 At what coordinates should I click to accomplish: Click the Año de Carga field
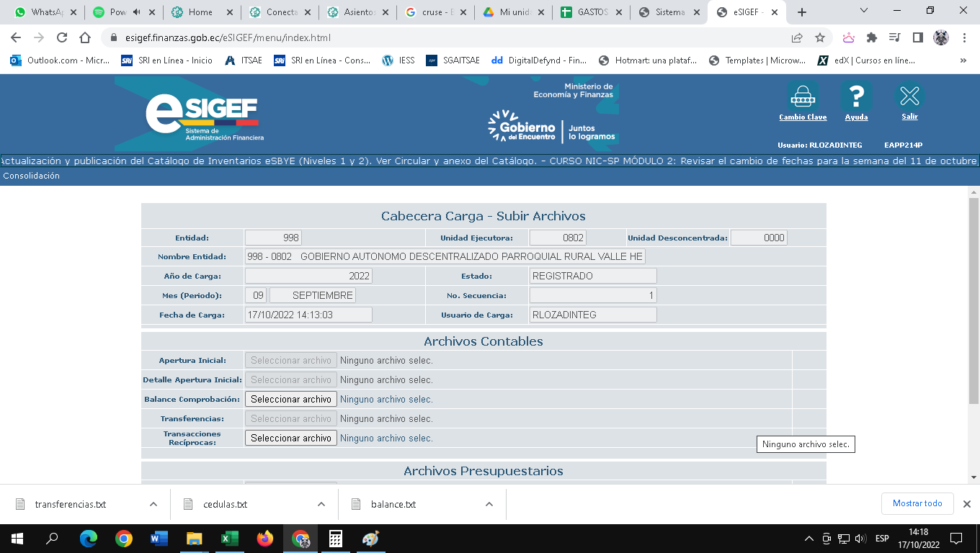tap(308, 276)
